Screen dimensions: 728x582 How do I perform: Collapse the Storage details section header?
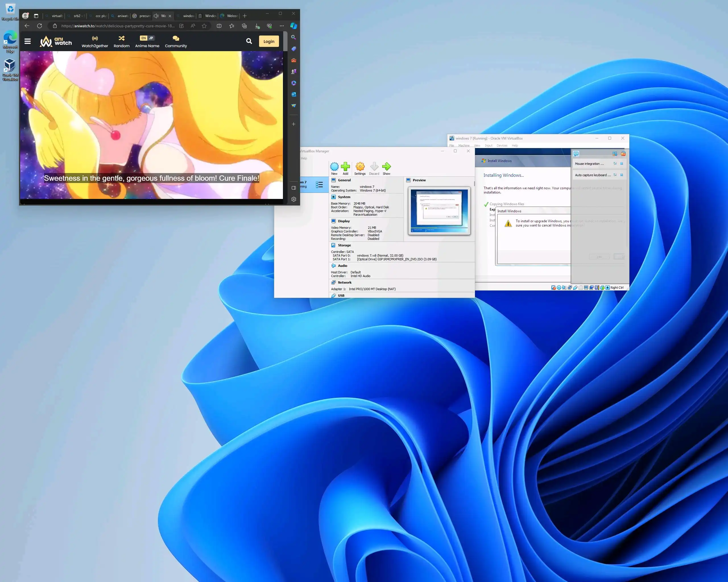pyautogui.click(x=344, y=245)
